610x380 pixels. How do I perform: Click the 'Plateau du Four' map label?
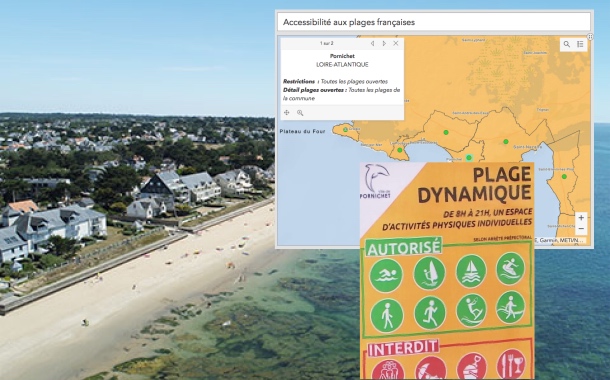[x=302, y=132]
